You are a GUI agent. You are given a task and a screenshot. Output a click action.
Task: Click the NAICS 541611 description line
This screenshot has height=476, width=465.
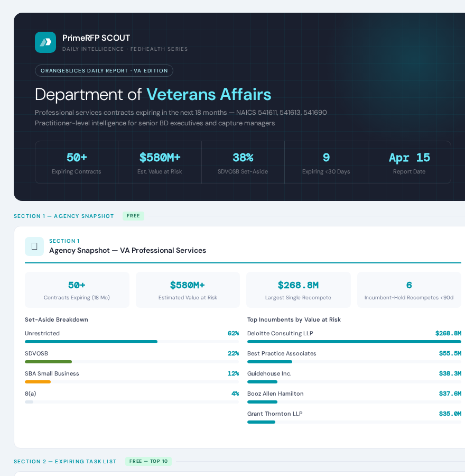tap(181, 113)
